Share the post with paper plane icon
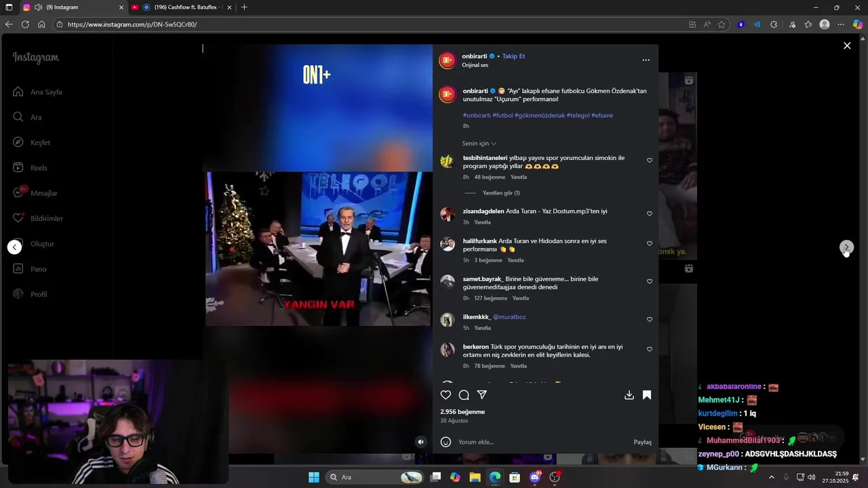This screenshot has height=488, width=868. 482,394
